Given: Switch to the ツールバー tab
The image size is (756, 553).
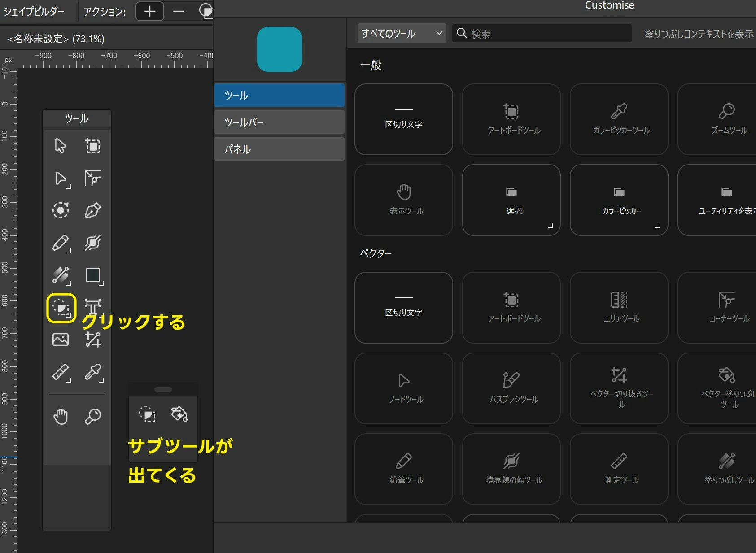Looking at the screenshot, I should (280, 122).
